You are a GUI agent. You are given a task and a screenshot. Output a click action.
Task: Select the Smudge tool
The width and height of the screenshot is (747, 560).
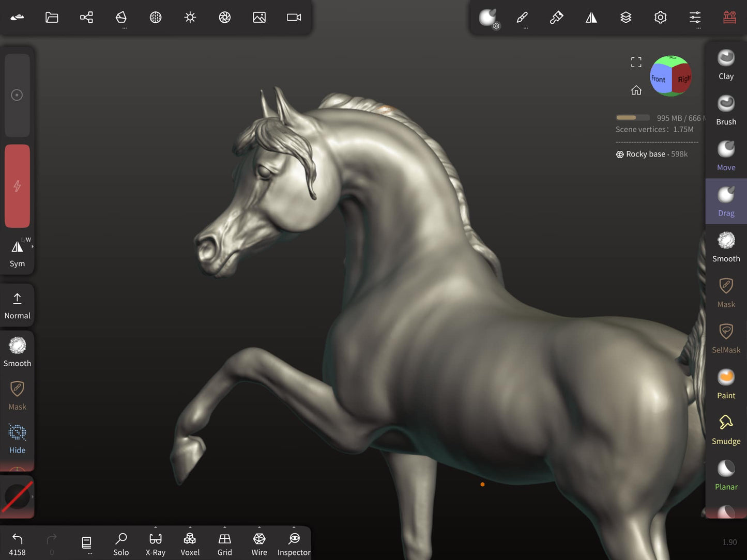(x=726, y=429)
